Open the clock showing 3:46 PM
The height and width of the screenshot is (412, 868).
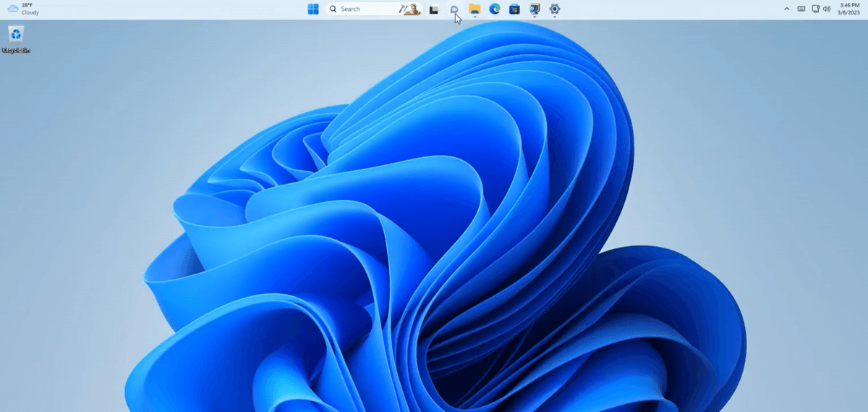pos(849,9)
